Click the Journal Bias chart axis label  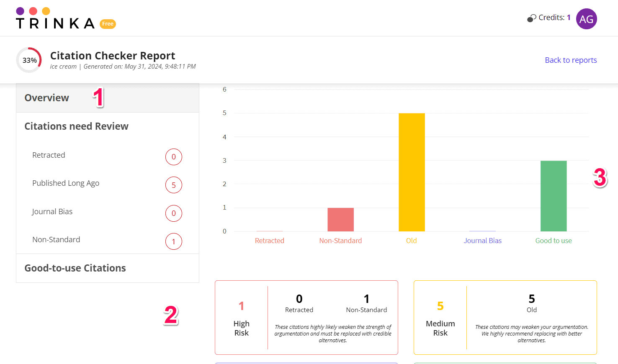483,241
